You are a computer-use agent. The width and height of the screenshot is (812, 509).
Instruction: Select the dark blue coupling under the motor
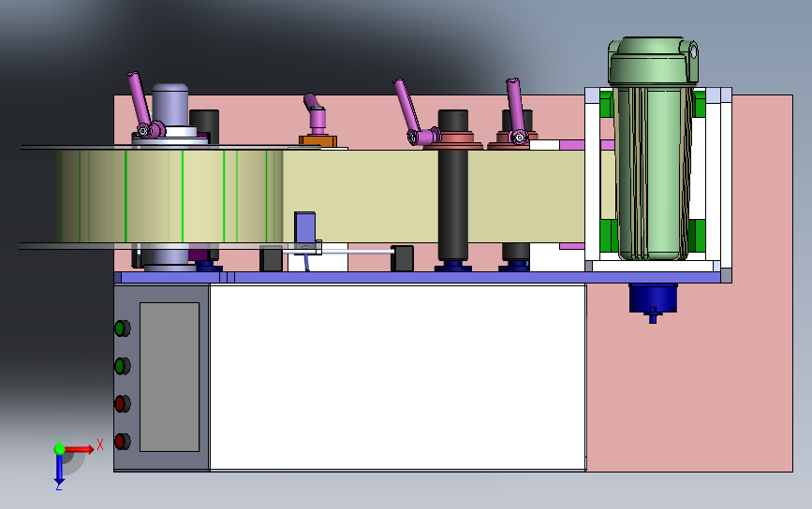[653, 302]
